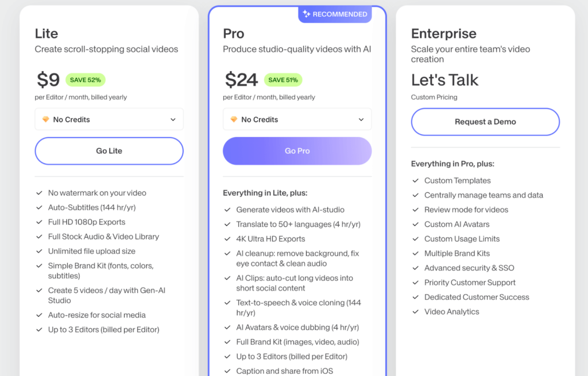The height and width of the screenshot is (376, 588).
Task: Click the Go Lite button
Action: 109,151
